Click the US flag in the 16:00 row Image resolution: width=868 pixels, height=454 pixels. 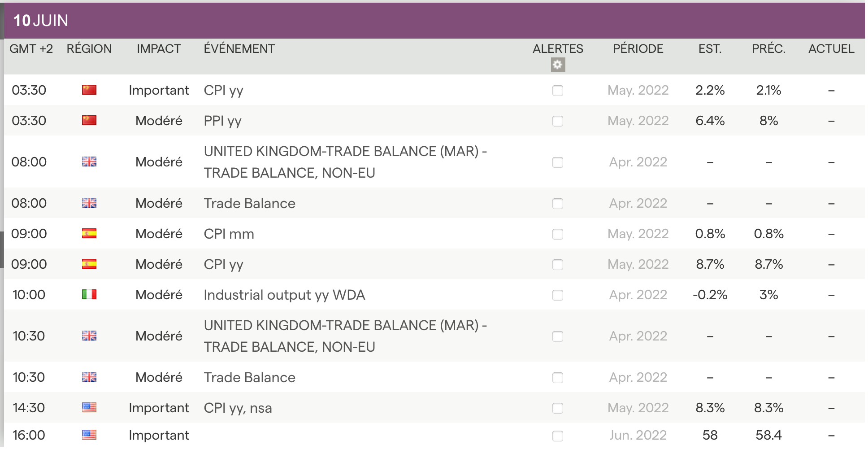tap(89, 435)
